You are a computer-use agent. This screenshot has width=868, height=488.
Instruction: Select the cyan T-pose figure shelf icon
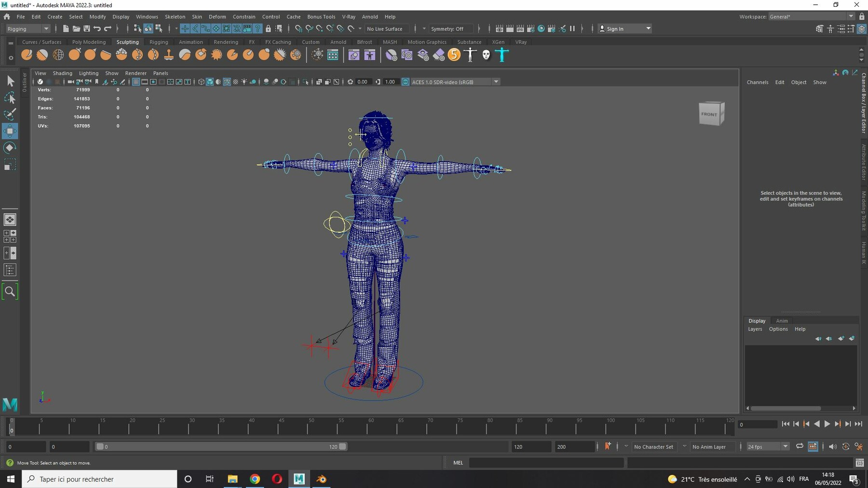[502, 55]
